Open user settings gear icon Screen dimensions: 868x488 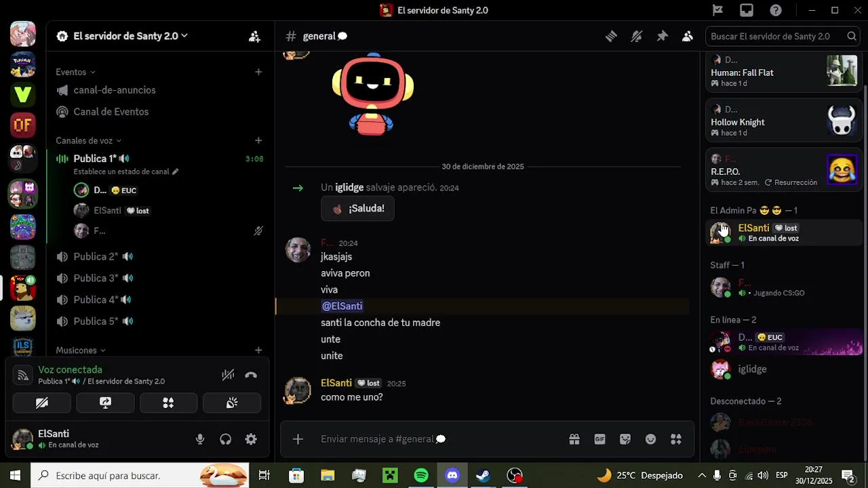pyautogui.click(x=251, y=439)
